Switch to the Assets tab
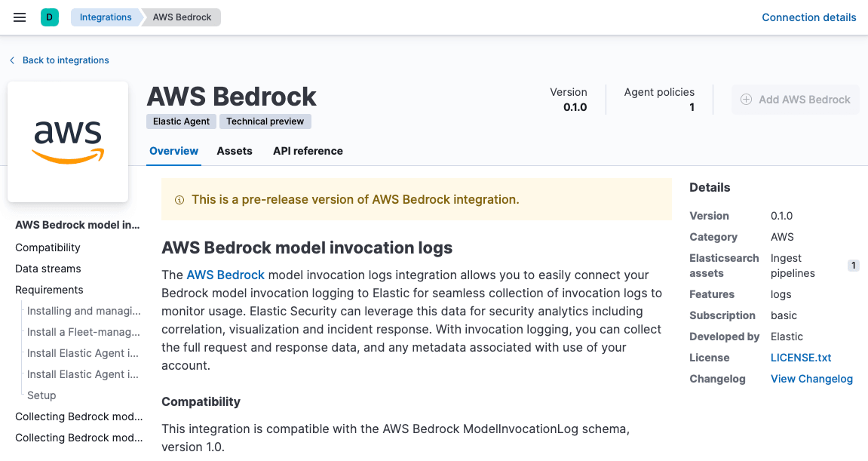The height and width of the screenshot is (461, 868). [235, 151]
